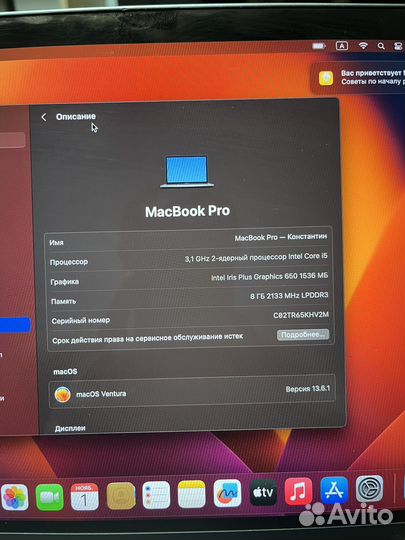Launch FaceTime from the Dock
The image size is (405, 540).
(x=50, y=497)
